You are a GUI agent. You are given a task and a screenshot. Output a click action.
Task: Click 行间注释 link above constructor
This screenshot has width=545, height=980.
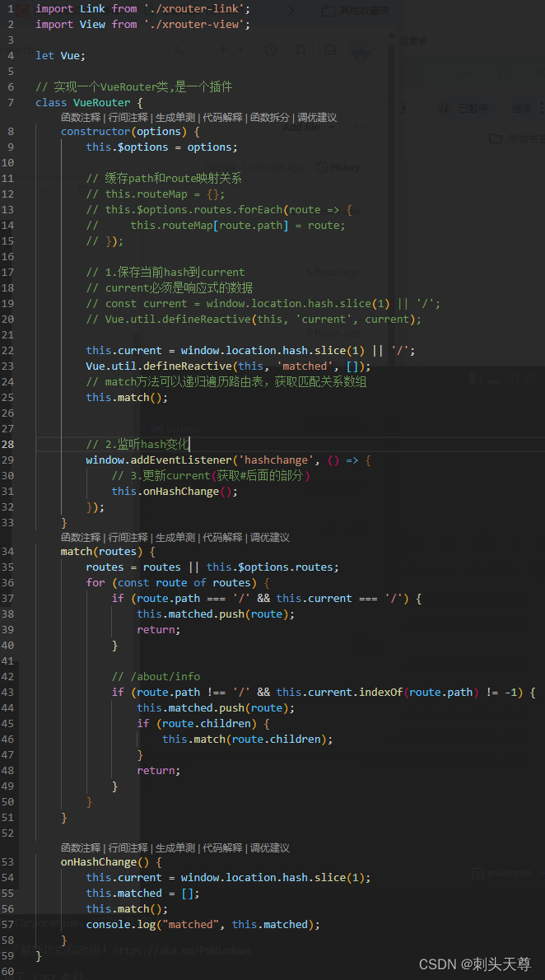[x=128, y=118]
